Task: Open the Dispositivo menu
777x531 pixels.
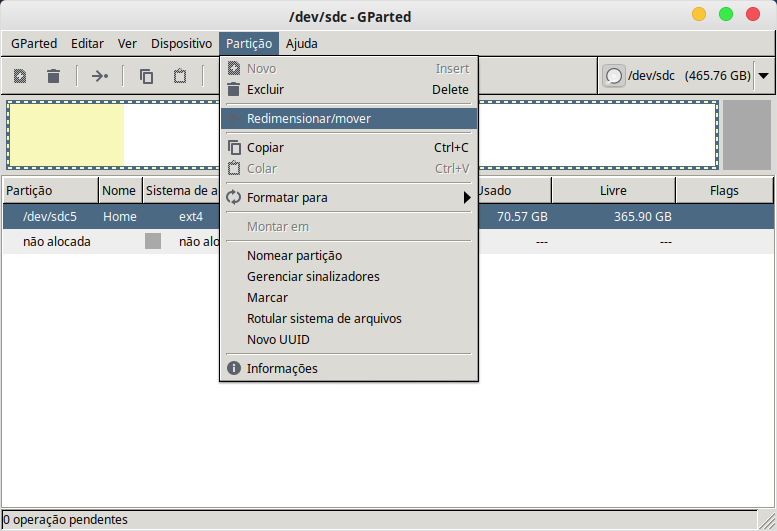Action: pos(181,44)
